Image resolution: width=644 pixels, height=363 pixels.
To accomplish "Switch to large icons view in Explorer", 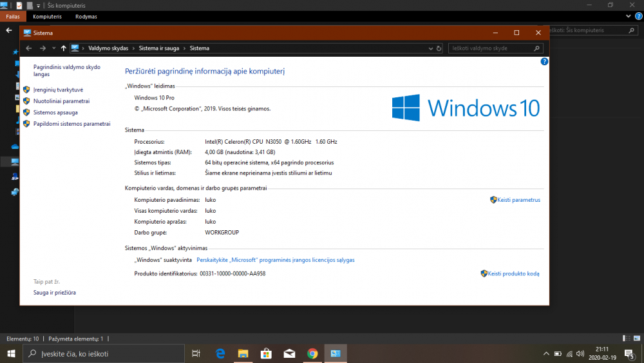I will pyautogui.click(x=637, y=338).
